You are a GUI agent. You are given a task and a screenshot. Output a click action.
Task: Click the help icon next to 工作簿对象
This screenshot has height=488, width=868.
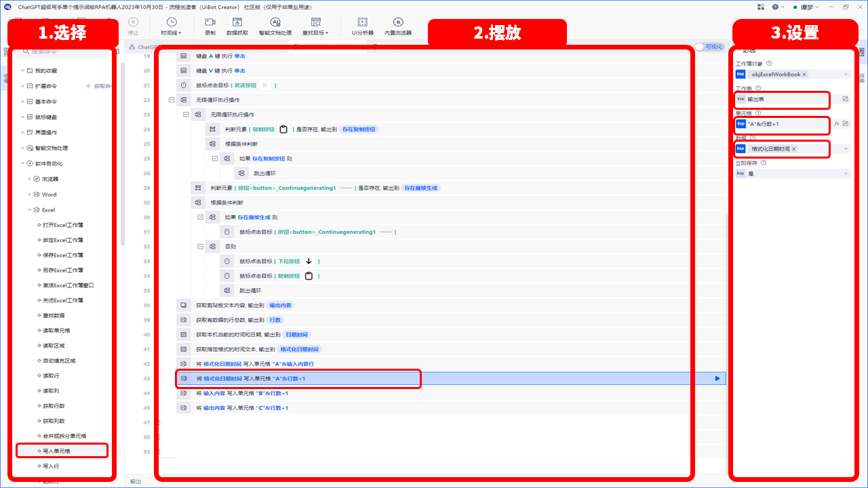(769, 63)
